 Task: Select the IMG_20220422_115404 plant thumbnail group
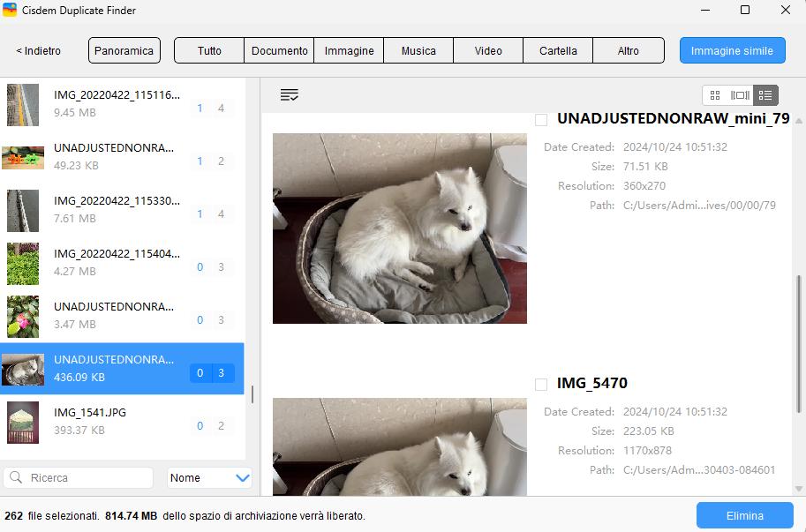pos(23,263)
